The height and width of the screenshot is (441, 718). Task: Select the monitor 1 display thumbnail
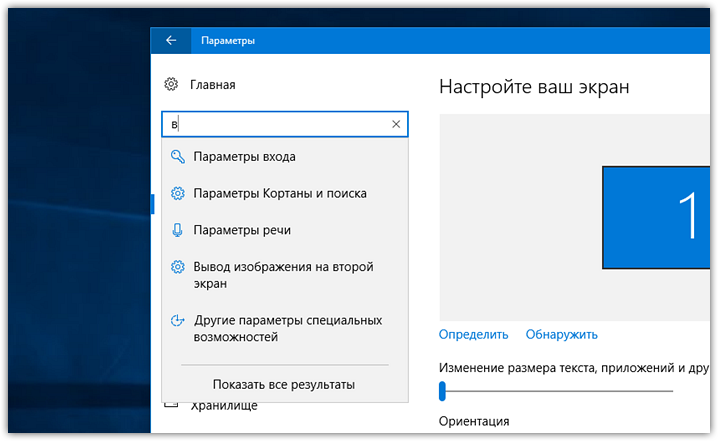point(656,218)
